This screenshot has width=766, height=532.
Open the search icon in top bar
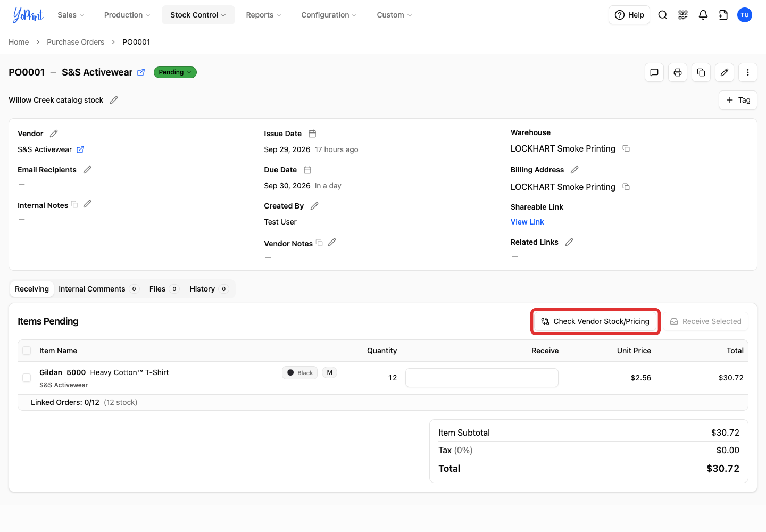(663, 15)
